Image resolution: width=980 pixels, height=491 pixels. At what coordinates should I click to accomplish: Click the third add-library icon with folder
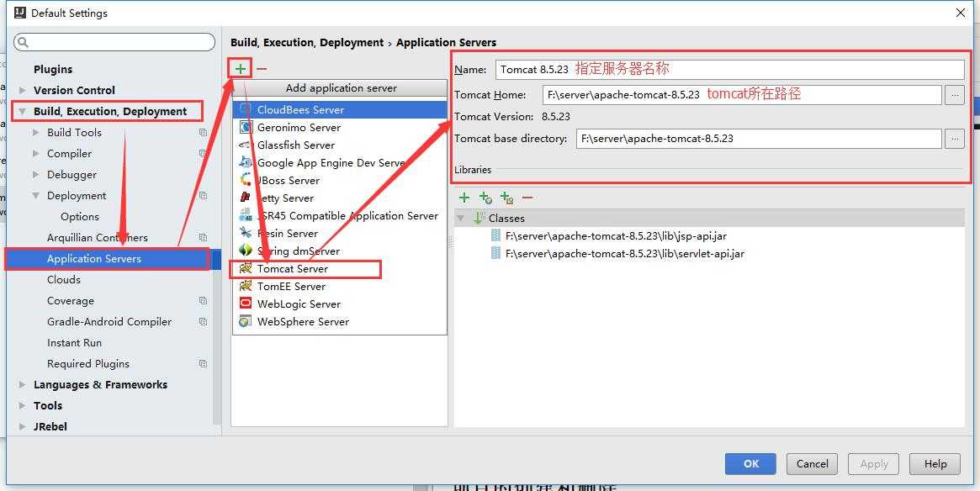(507, 198)
